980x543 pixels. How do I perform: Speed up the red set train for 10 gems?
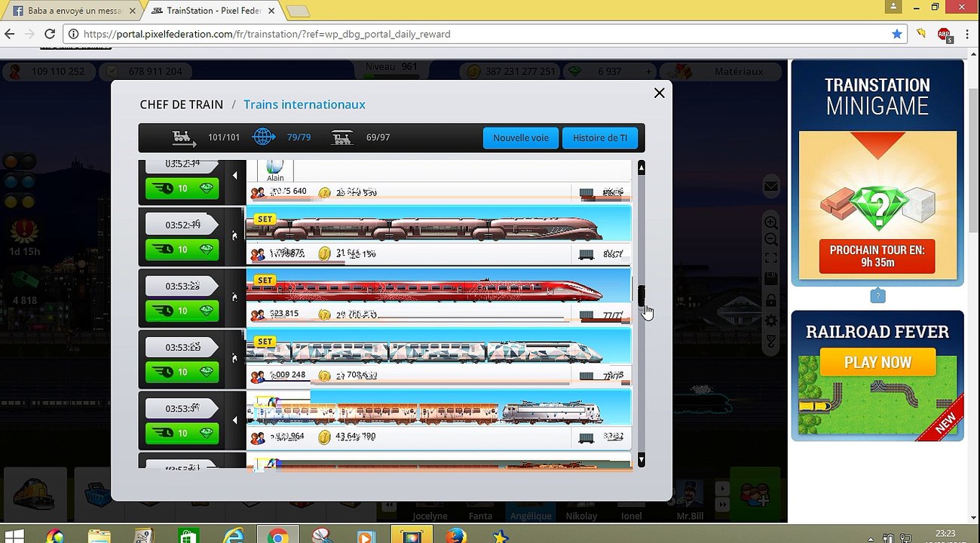(x=182, y=311)
